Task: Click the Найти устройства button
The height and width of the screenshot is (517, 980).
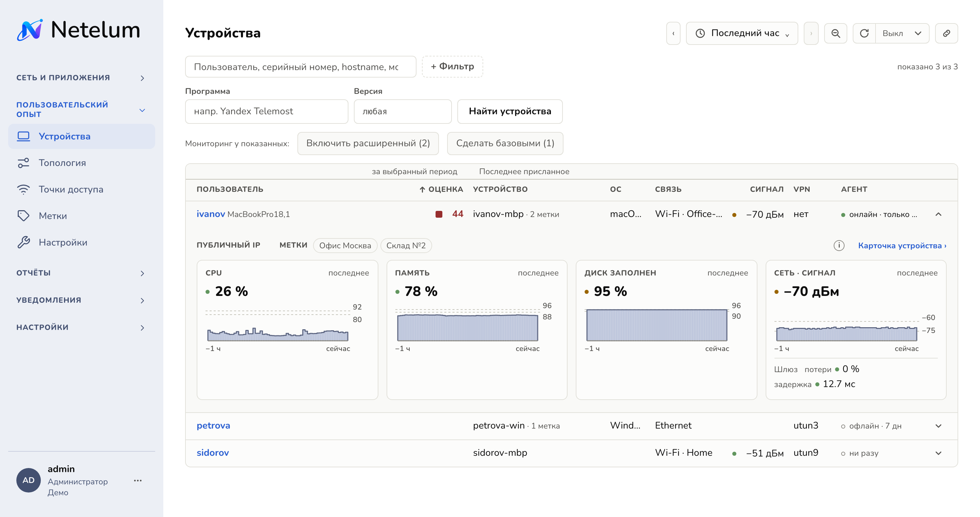Action: (510, 111)
